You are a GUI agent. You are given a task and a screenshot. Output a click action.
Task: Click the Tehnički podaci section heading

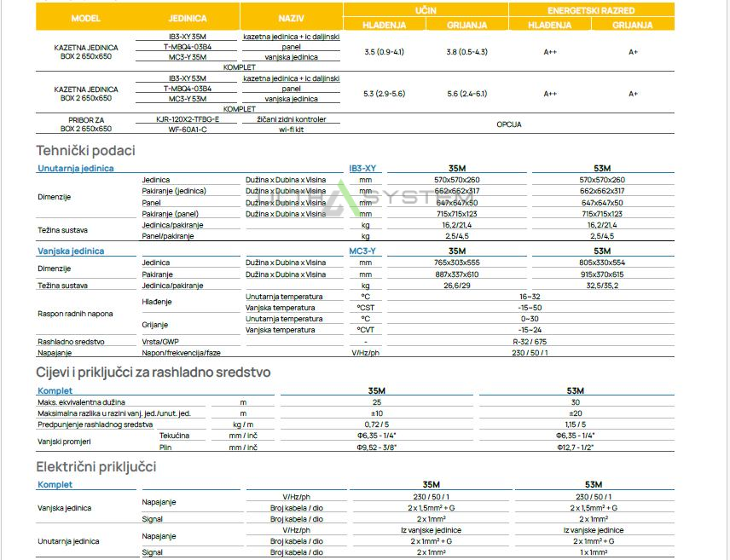coord(85,151)
